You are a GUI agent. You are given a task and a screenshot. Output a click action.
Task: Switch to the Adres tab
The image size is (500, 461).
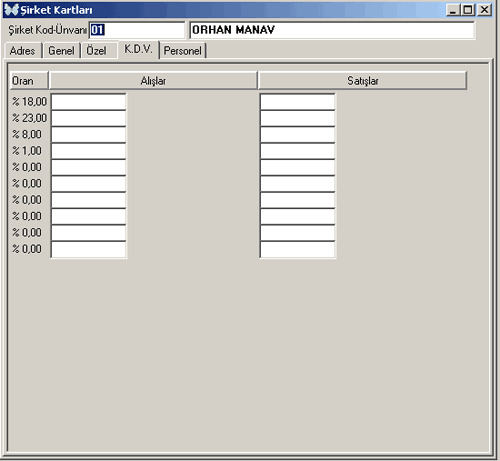click(23, 51)
